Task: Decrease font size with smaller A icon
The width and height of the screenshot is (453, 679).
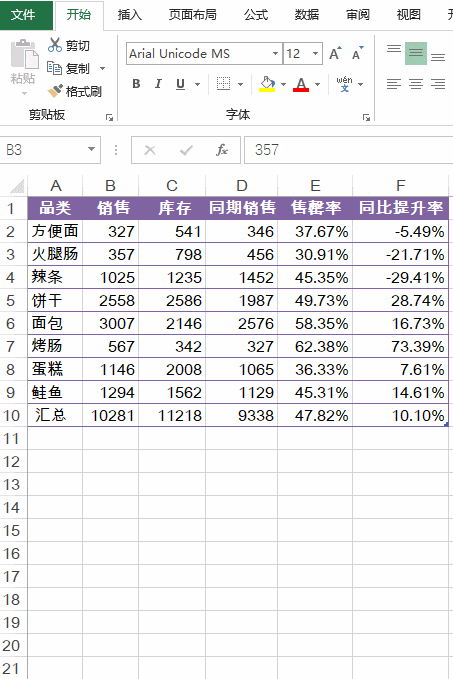Action: [x=358, y=53]
